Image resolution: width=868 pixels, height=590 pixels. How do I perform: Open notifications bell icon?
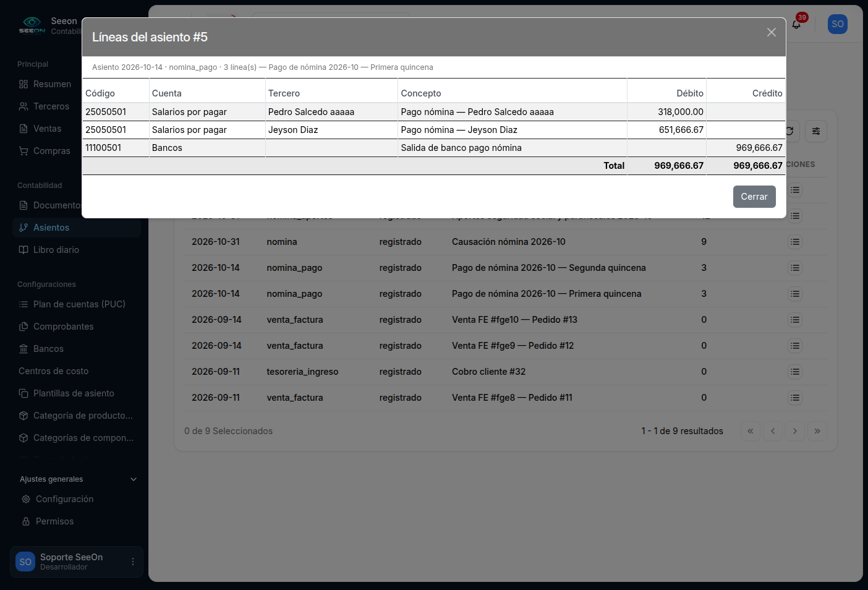[796, 24]
